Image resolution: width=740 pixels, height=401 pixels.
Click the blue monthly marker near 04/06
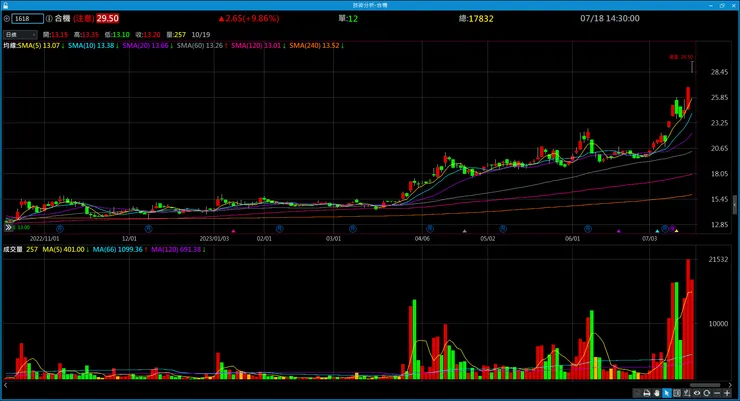point(429,229)
